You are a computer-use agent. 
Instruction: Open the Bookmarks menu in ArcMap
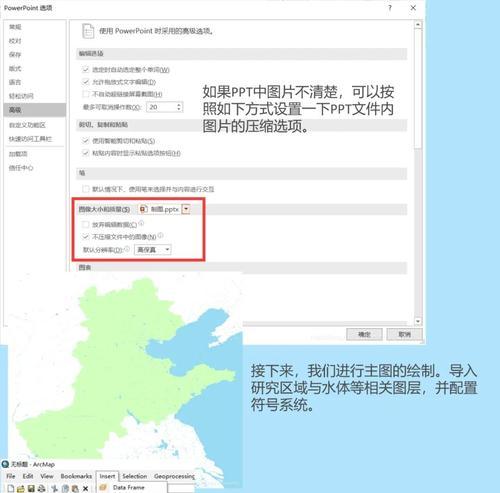click(76, 476)
